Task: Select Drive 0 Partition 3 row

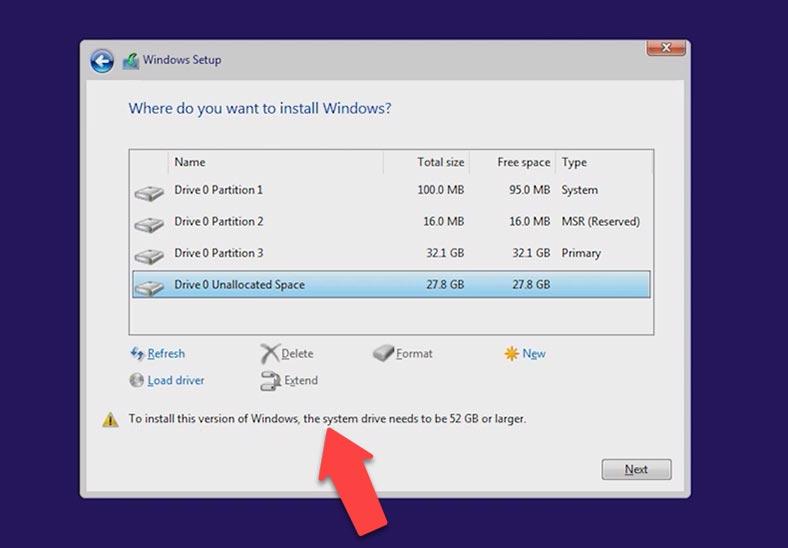Action: click(x=391, y=253)
